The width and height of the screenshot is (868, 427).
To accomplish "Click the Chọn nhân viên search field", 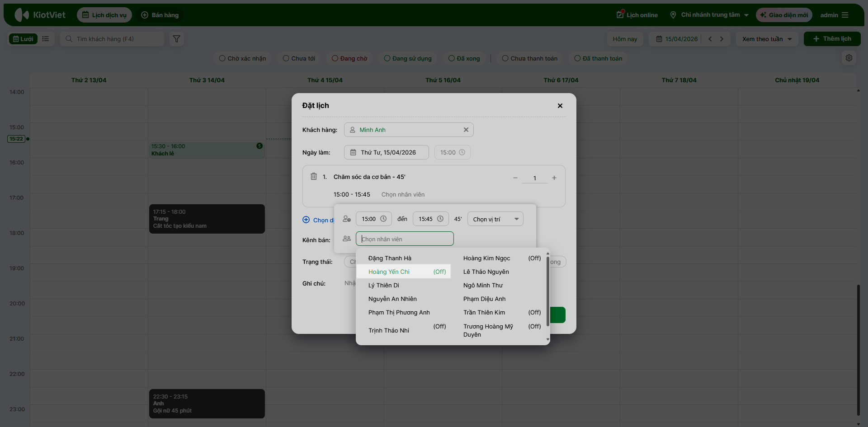I will click(x=405, y=239).
